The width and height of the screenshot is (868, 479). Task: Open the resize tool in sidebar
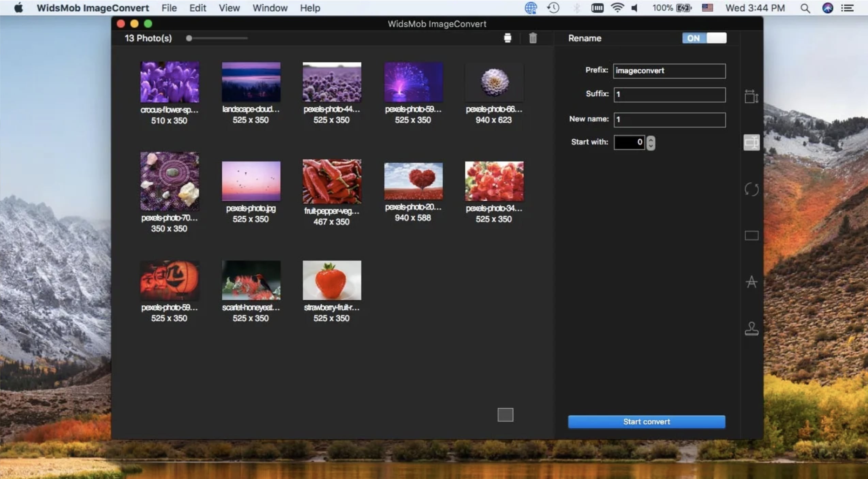tap(751, 96)
